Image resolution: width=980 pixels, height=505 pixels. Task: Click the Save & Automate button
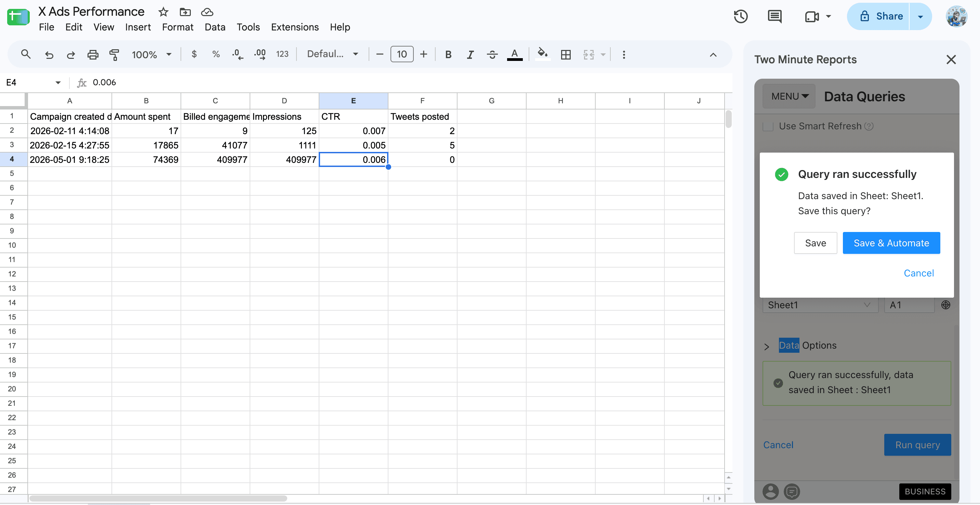(891, 243)
